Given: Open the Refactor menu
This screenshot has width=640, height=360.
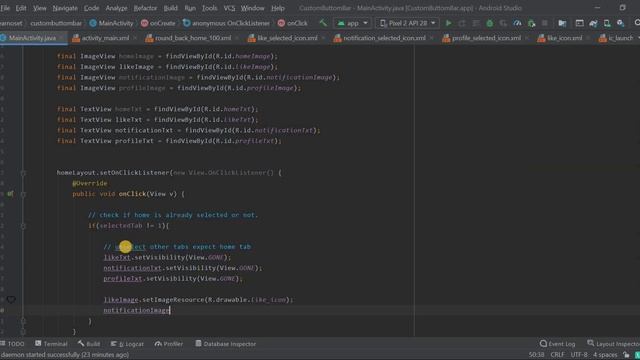Looking at the screenshot, I should coord(145,8).
